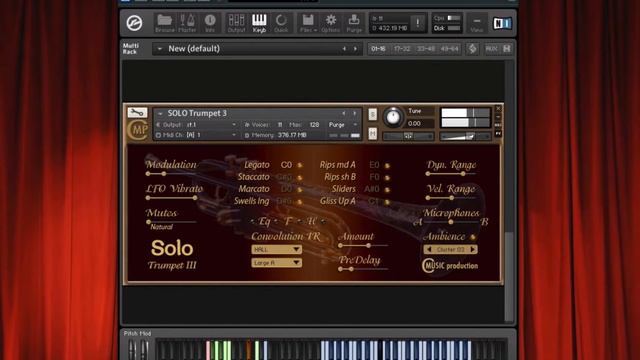Image resolution: width=640 pixels, height=360 pixels.
Task: Open the Quick load browser
Action: [x=281, y=23]
